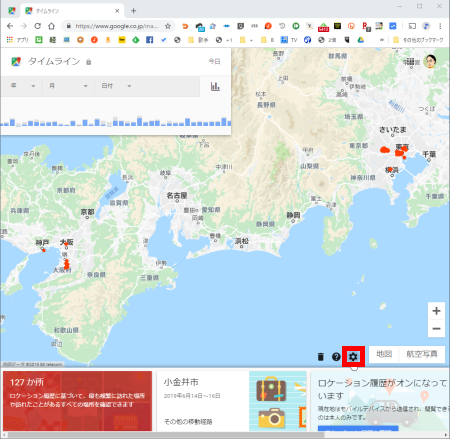Go back with browser back arrow
This screenshot has height=439, width=450.
pos(10,26)
